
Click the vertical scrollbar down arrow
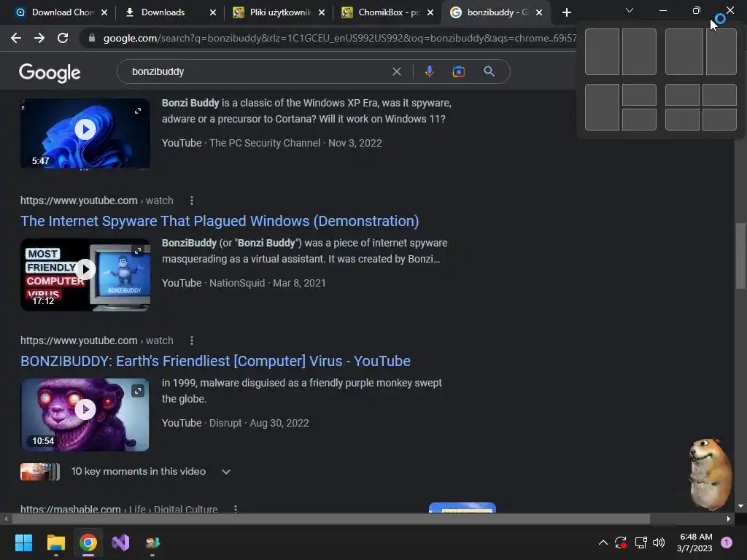[x=740, y=506]
